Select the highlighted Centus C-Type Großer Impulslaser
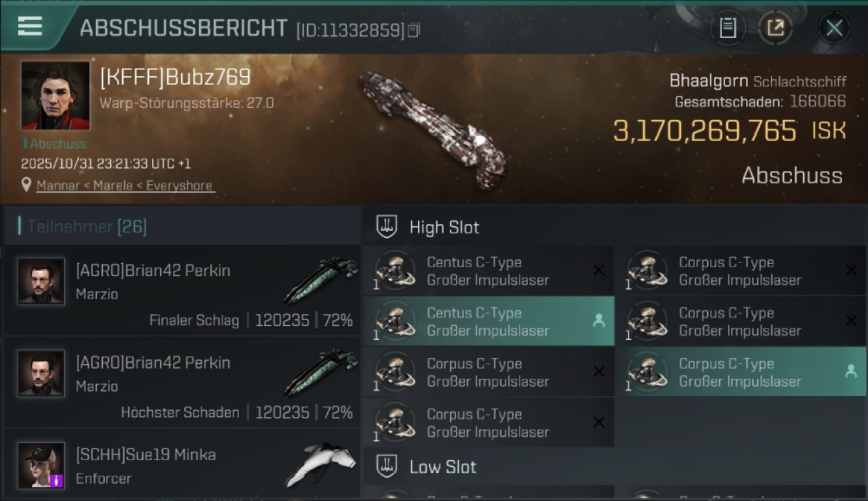Viewport: 868px width, 501px height. [x=489, y=321]
